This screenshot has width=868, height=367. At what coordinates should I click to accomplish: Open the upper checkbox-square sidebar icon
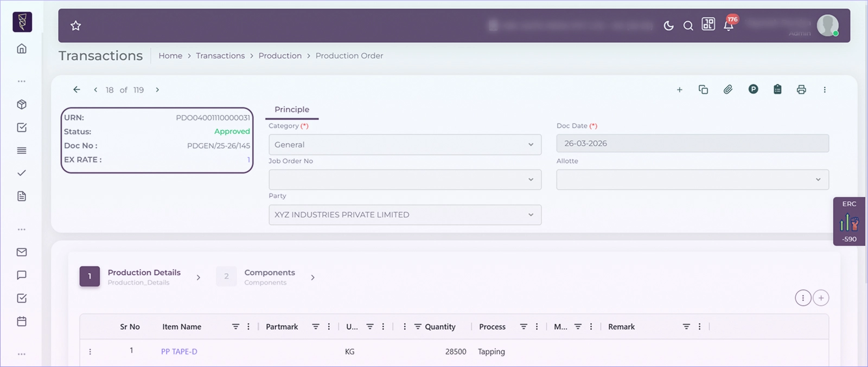[22, 127]
